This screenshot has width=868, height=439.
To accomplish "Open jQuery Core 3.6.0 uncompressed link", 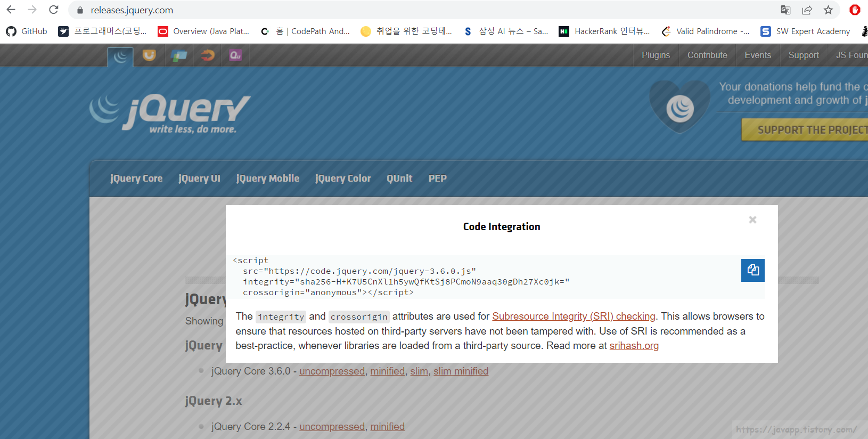I will (x=332, y=371).
